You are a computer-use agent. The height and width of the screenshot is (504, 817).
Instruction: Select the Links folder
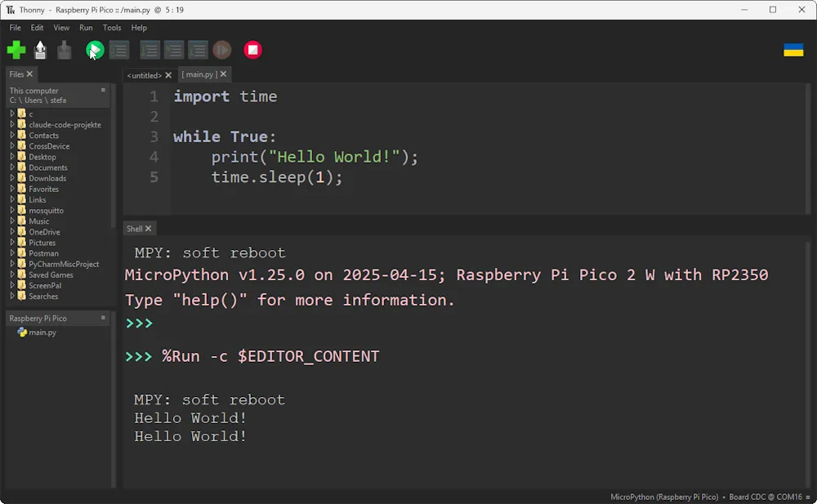click(x=37, y=199)
